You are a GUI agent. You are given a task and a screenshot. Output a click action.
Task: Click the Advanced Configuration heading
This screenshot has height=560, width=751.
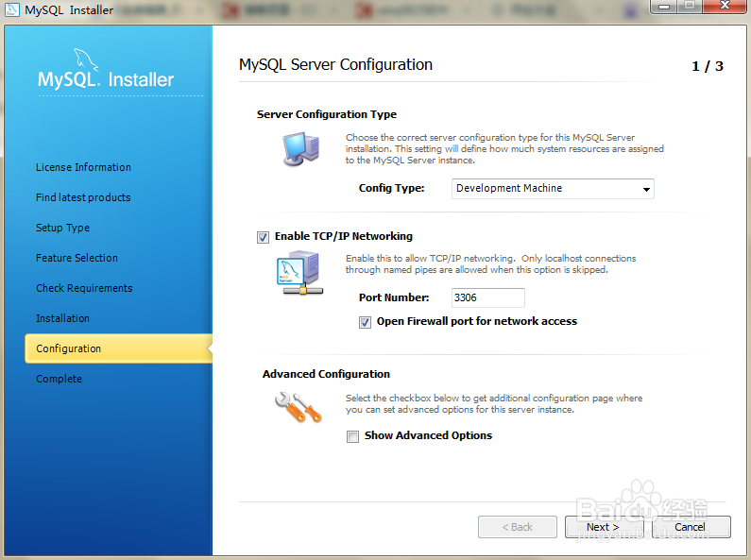pos(326,374)
